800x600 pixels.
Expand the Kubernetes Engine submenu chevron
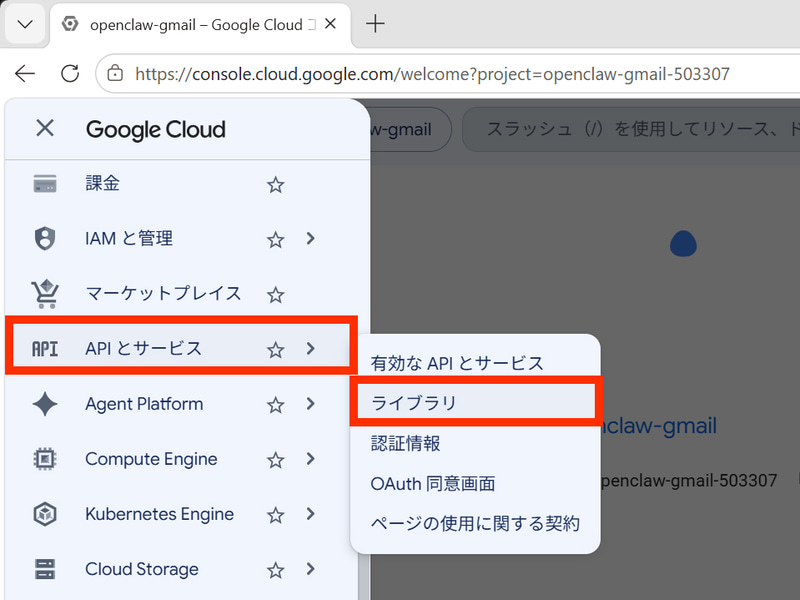click(x=310, y=514)
